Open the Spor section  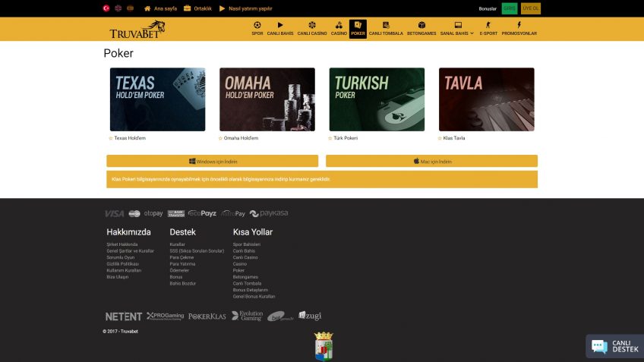(x=257, y=29)
